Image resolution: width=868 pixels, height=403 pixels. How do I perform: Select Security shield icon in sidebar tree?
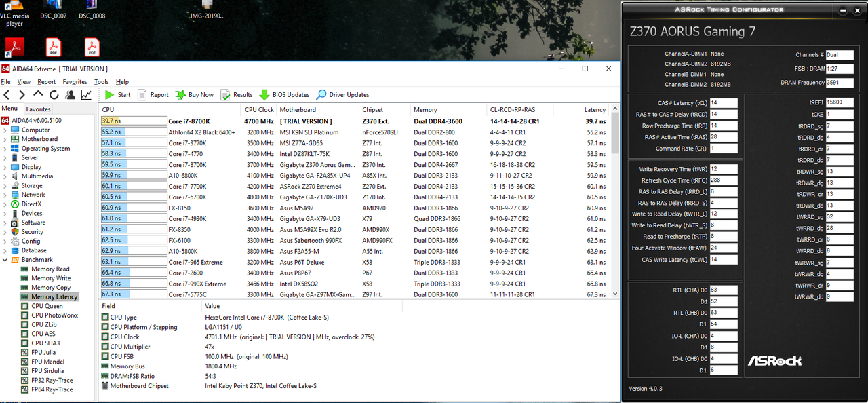(15, 232)
